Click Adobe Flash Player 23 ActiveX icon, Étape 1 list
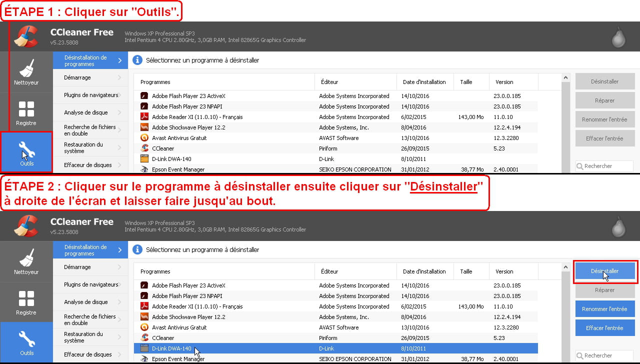The width and height of the screenshot is (640, 364). coord(144,96)
